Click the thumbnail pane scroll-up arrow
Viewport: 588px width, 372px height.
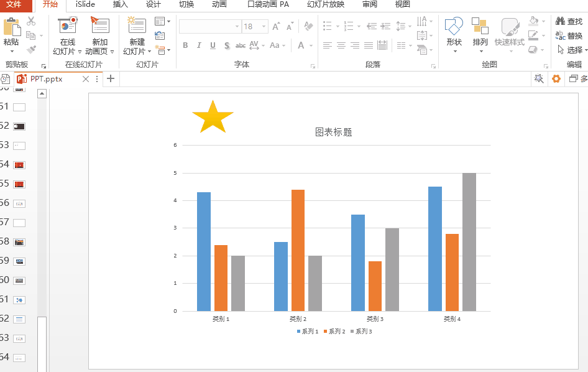(x=42, y=93)
